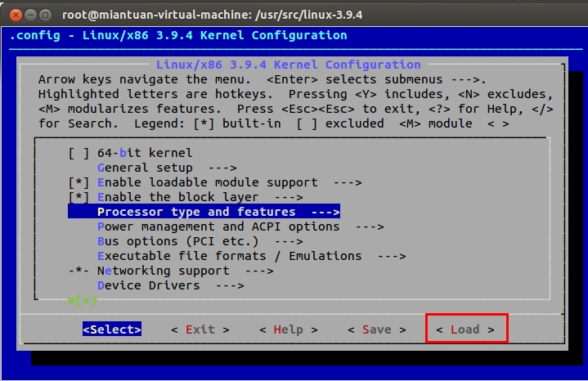588x381 pixels.
Task: Toggle Enable loadable module support checkbox
Action: click(x=79, y=182)
